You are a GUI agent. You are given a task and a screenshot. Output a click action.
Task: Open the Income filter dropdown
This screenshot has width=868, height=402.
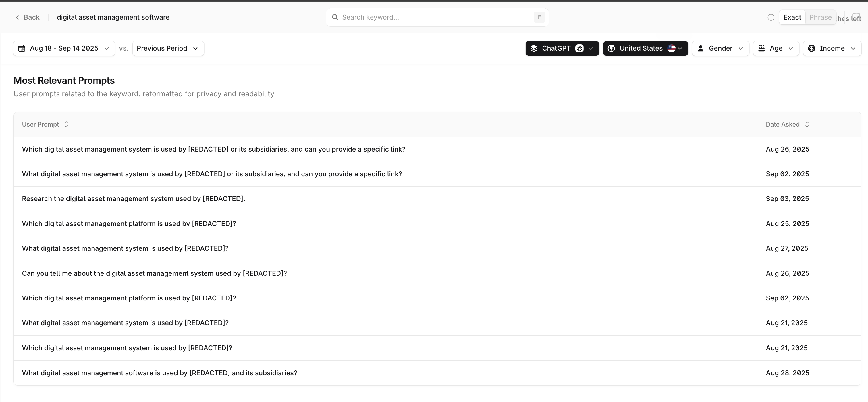coord(832,48)
